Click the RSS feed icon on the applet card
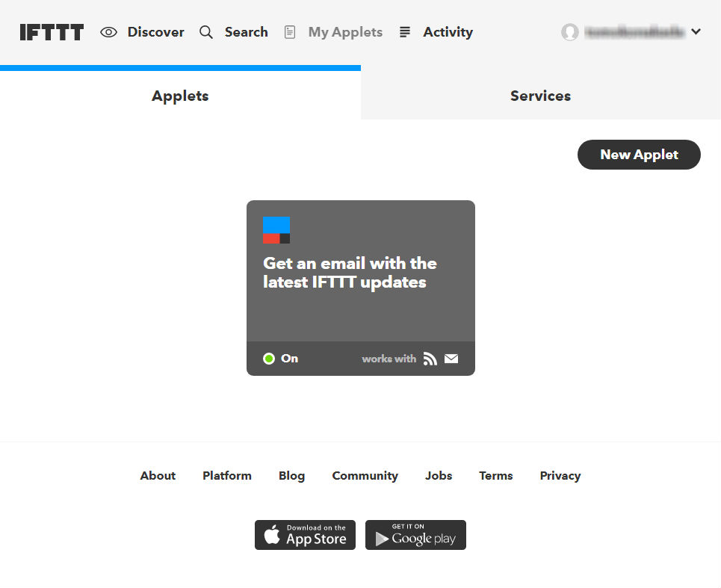The height and width of the screenshot is (588, 721). click(430, 359)
